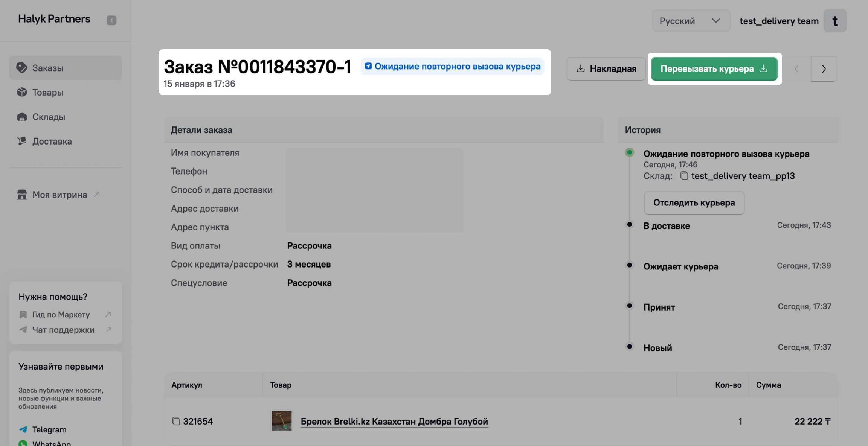The image size is (868, 446).
Task: Copy warehouse name test_delivery team_pp13 icon
Action: click(x=684, y=176)
